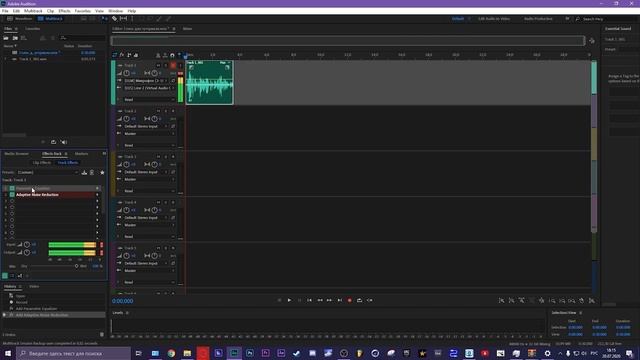
Task: Open the Favorites menu
Action: [82, 11]
